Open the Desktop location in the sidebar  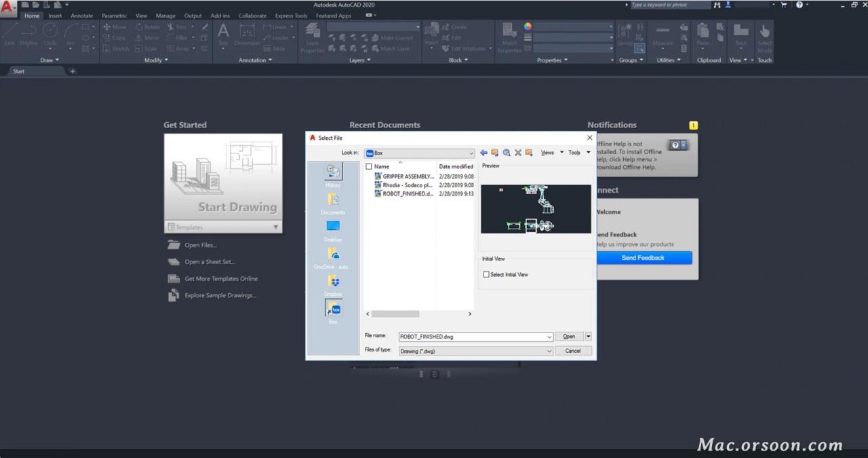332,231
